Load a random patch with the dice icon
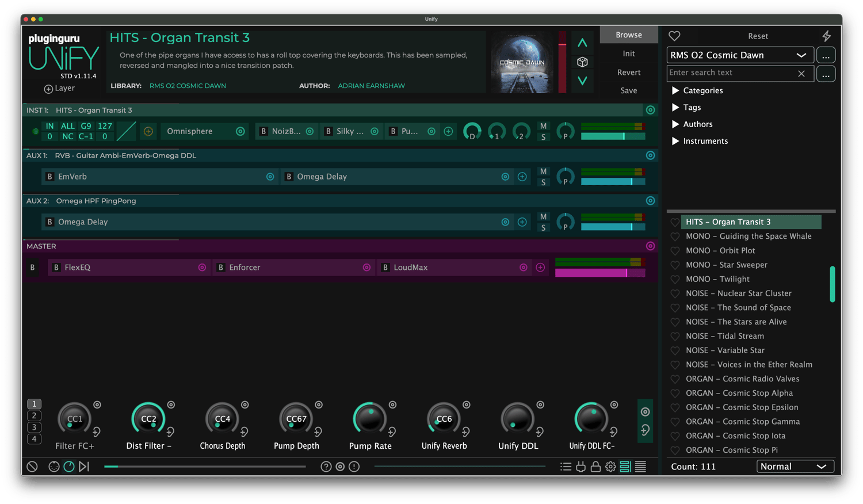 (x=582, y=62)
